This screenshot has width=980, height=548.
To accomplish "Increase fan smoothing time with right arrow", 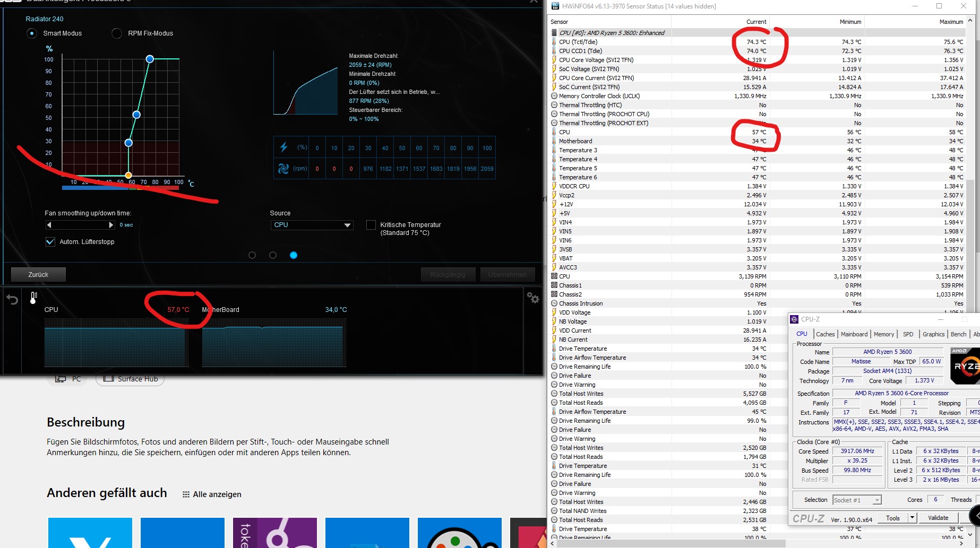I will 111,225.
